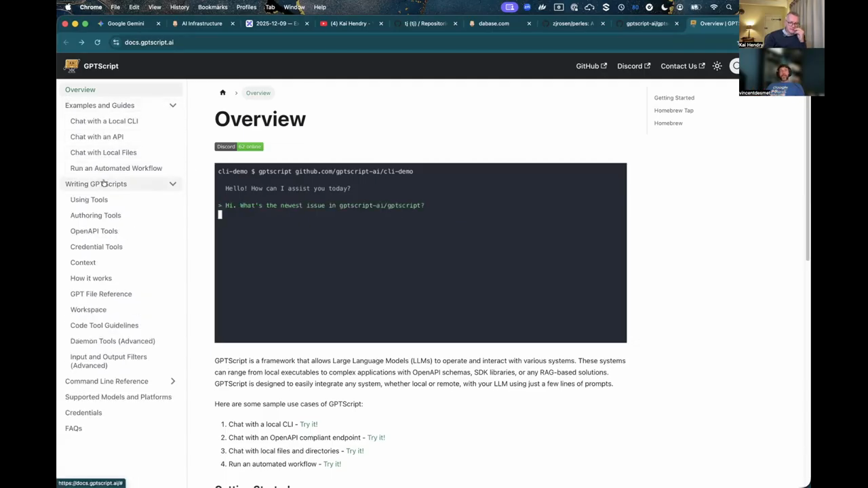This screenshot has width=868, height=488.
Task: Click the browser forward arrow
Action: 81,42
